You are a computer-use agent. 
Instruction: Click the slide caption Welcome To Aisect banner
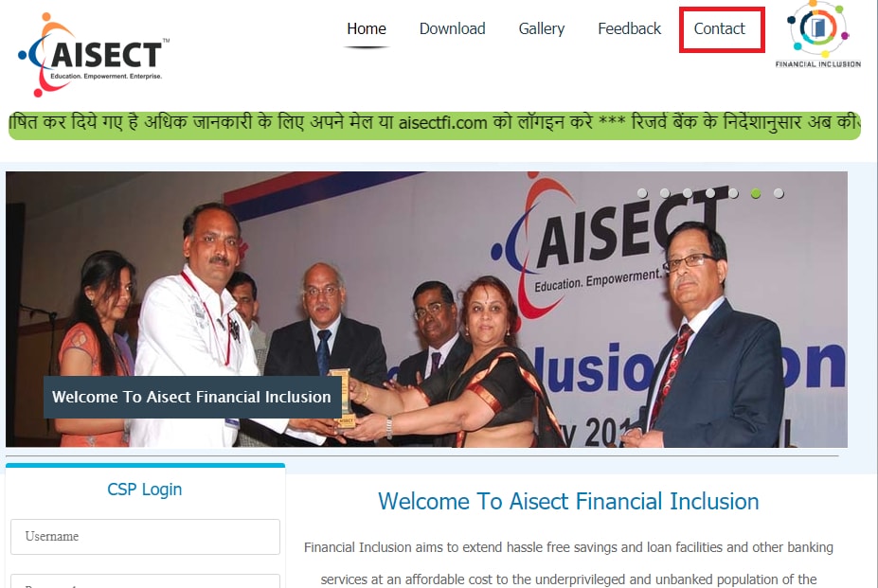[192, 397]
